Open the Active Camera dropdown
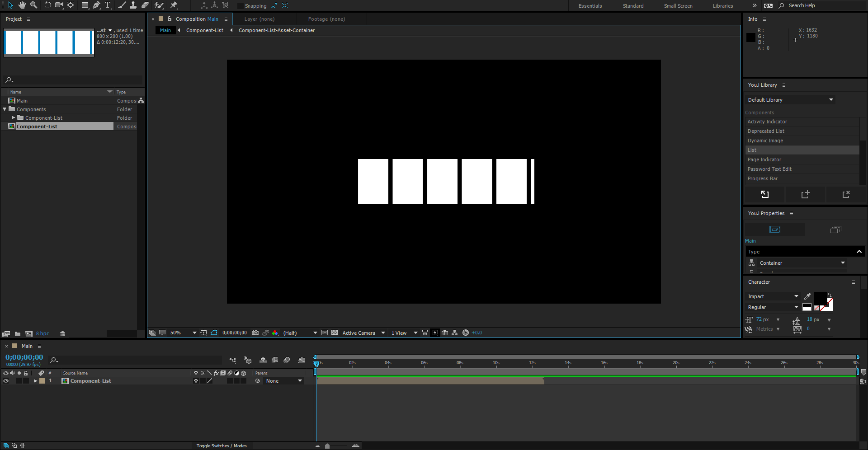This screenshot has height=450, width=868. 363,333
